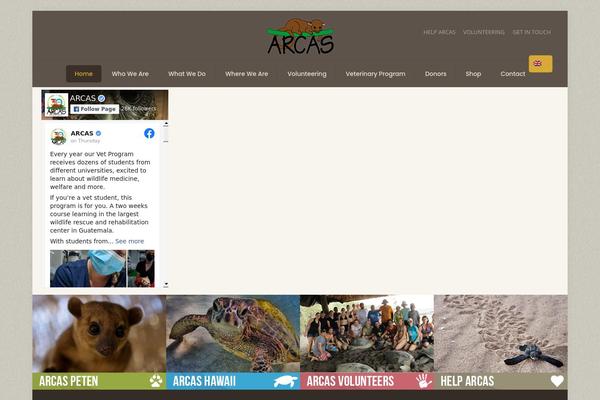Open the language flag selector

[x=540, y=64]
